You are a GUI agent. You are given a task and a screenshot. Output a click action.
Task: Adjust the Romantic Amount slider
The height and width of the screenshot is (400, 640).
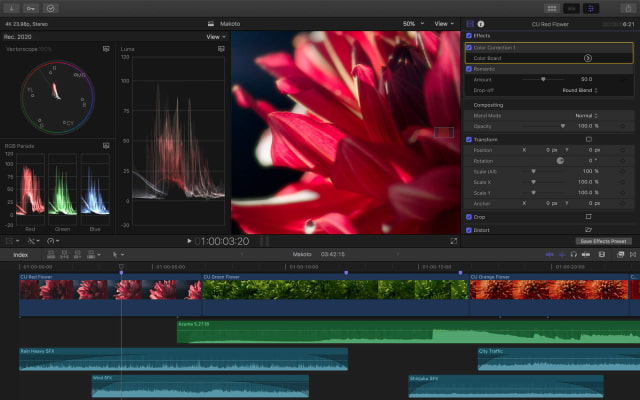click(543, 79)
